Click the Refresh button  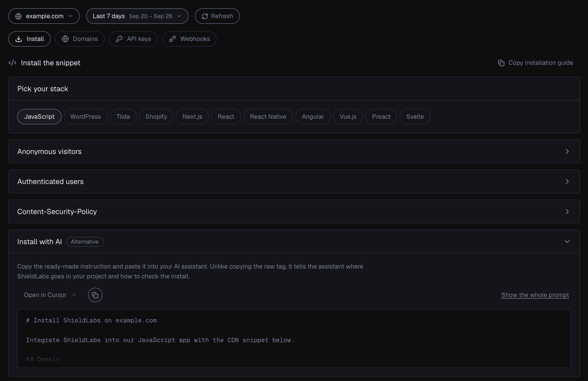(x=217, y=16)
